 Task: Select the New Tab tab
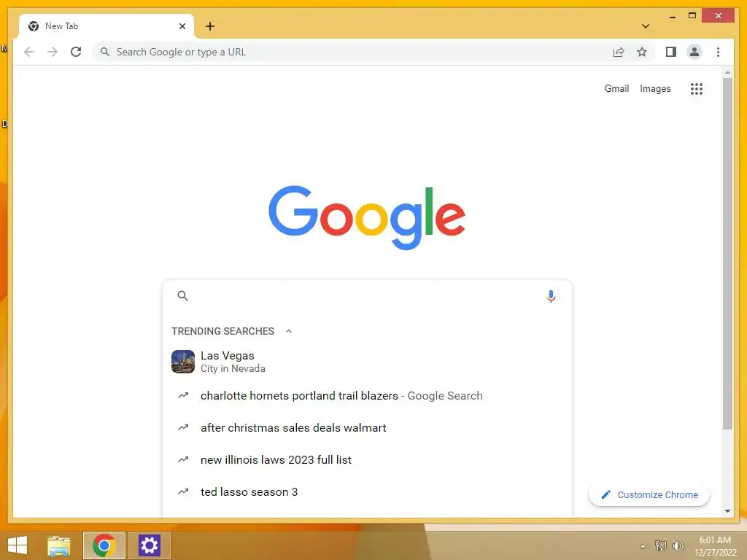[107, 26]
